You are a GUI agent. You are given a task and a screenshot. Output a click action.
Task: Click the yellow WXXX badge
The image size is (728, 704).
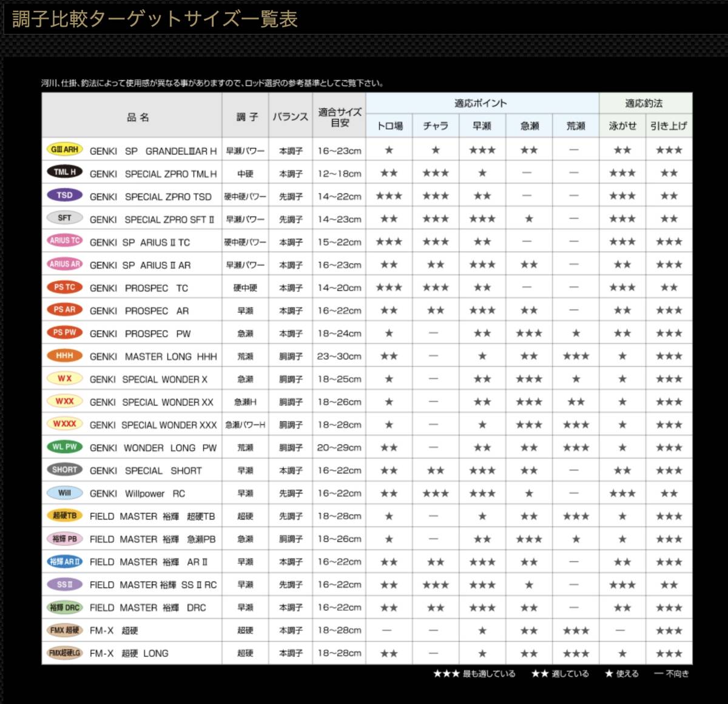65,424
